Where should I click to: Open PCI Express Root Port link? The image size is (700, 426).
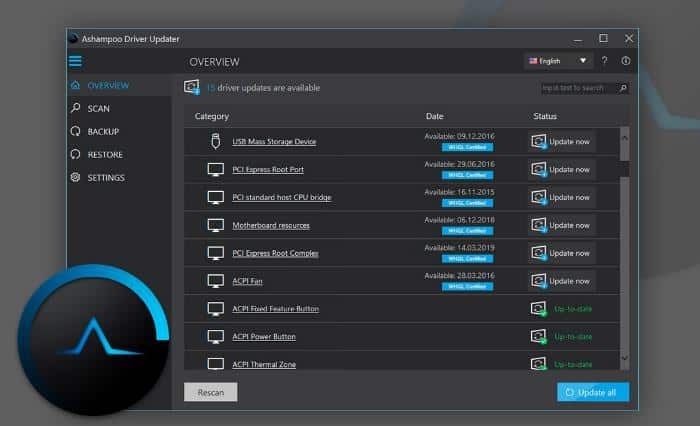pos(268,170)
